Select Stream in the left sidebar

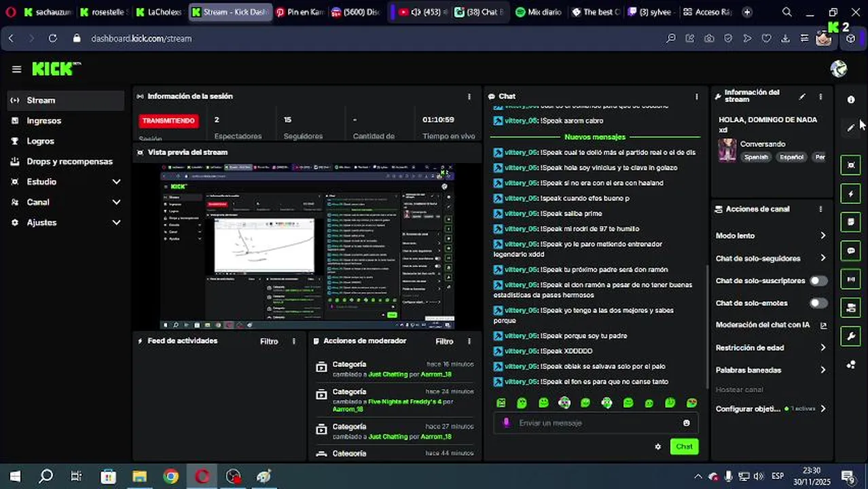[x=66, y=101]
